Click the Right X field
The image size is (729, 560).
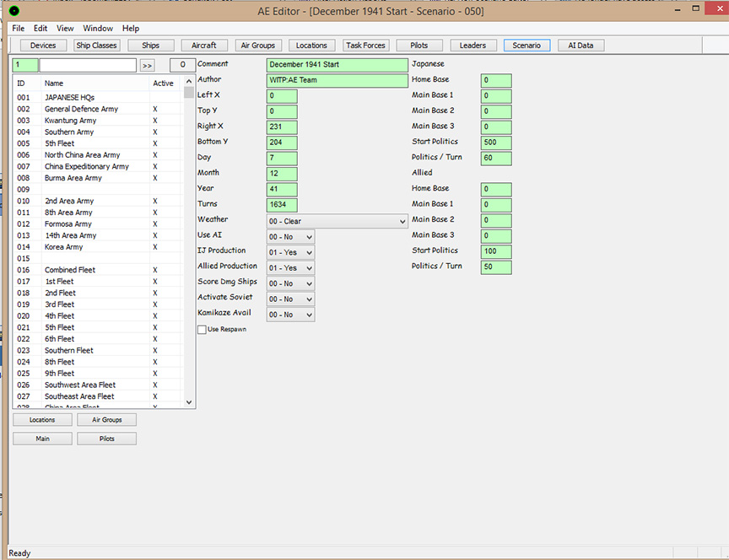282,127
